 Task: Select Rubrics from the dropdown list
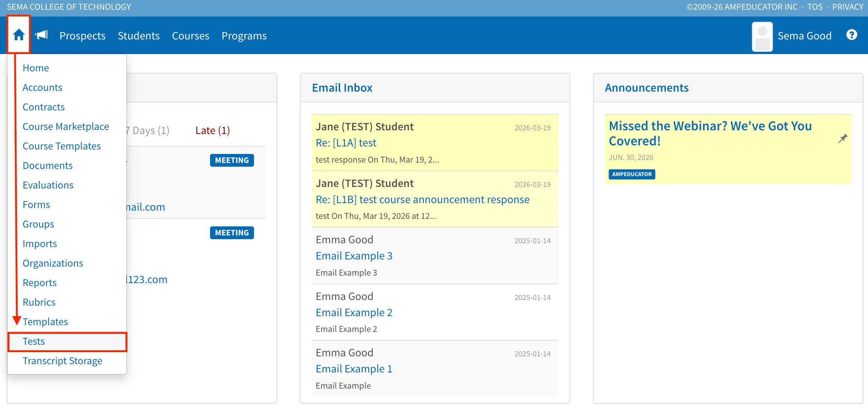click(39, 302)
